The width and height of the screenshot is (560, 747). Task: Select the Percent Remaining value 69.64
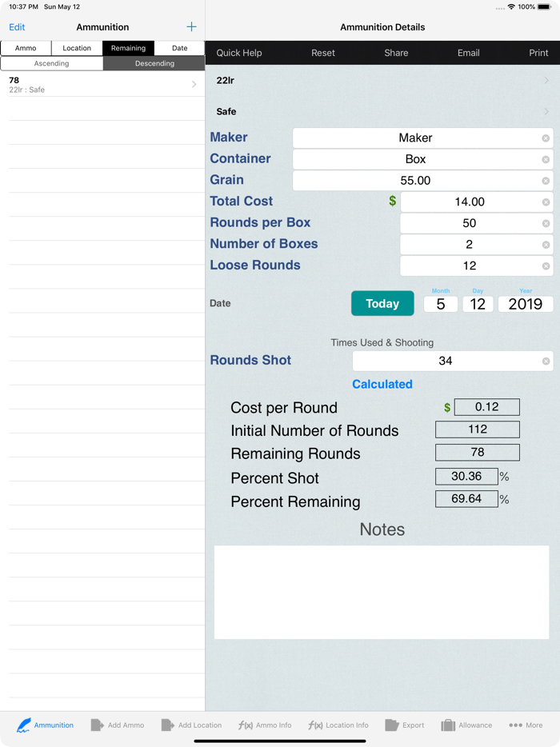[x=466, y=499]
